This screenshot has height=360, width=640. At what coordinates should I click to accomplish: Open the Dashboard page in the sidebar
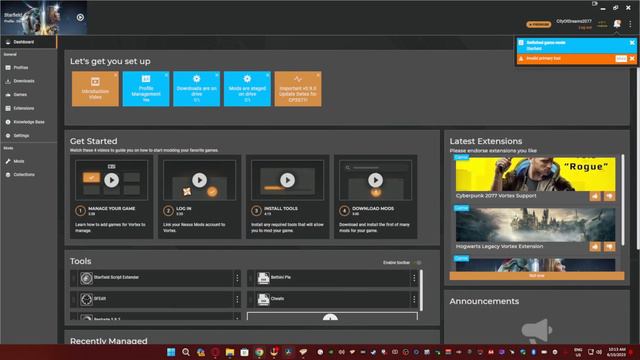(29, 42)
